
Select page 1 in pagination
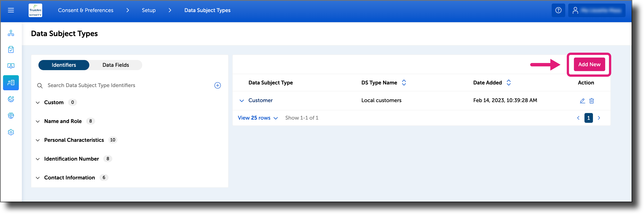tap(588, 118)
